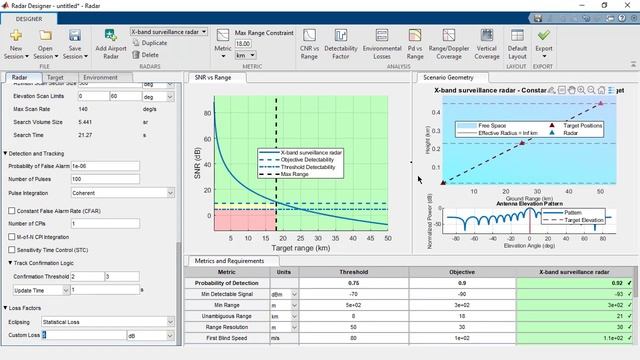Open the Pd vs Range analysis
This screenshot has height=360, width=640.
pos(415,44)
